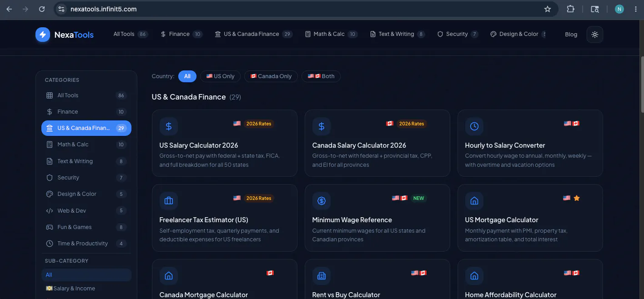Click shield icon beside Security in sidebar
The image size is (644, 299).
coord(50,178)
